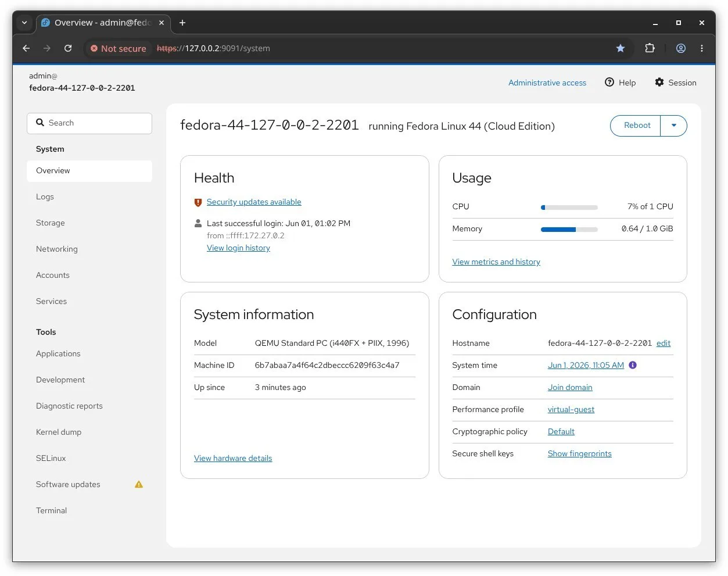
Task: Click Administrative access link
Action: 547,83
